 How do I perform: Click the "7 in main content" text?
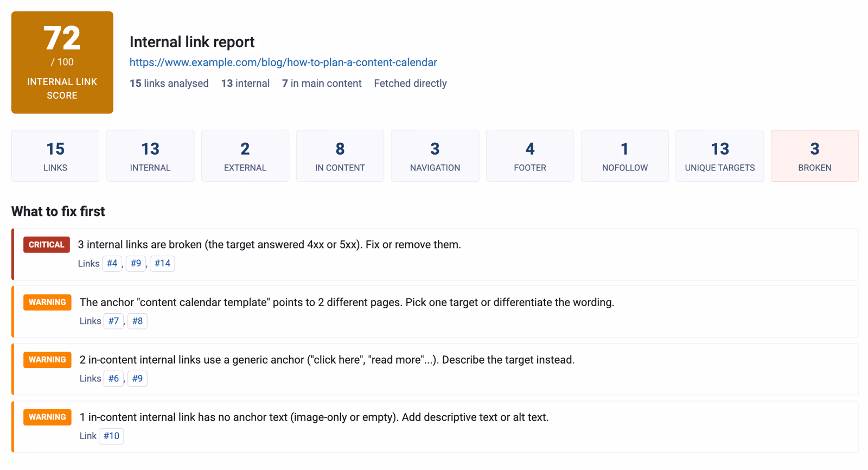pyautogui.click(x=322, y=83)
